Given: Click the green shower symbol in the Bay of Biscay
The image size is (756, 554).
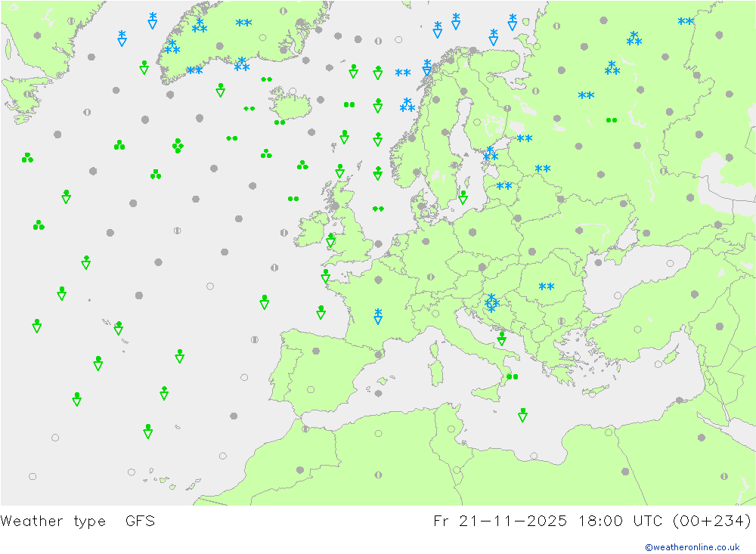Looking at the screenshot, I should point(321,312).
